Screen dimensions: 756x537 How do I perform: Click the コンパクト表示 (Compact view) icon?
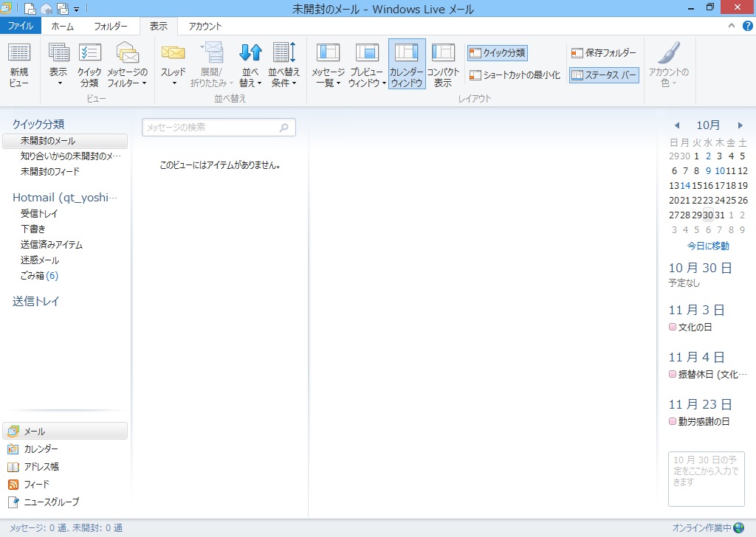[443, 65]
